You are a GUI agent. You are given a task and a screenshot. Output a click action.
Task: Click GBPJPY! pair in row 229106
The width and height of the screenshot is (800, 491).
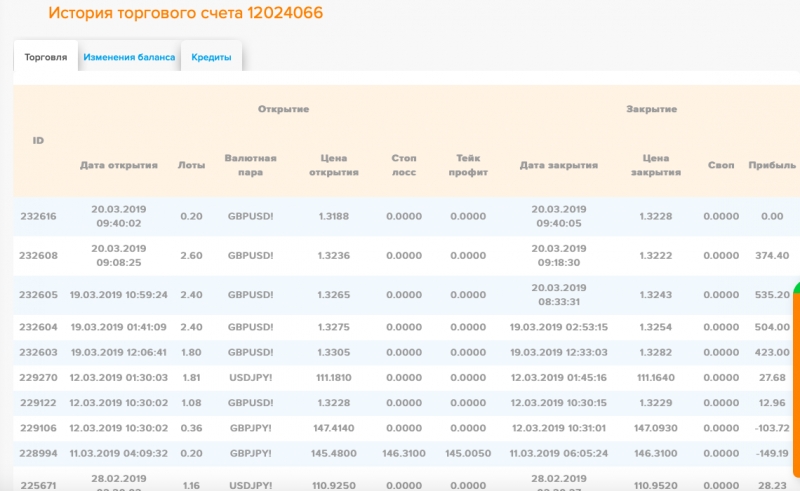pos(251,428)
